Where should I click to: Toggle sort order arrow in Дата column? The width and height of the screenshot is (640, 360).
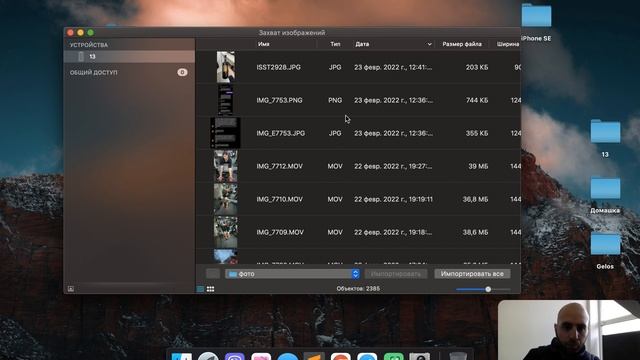[x=429, y=44]
